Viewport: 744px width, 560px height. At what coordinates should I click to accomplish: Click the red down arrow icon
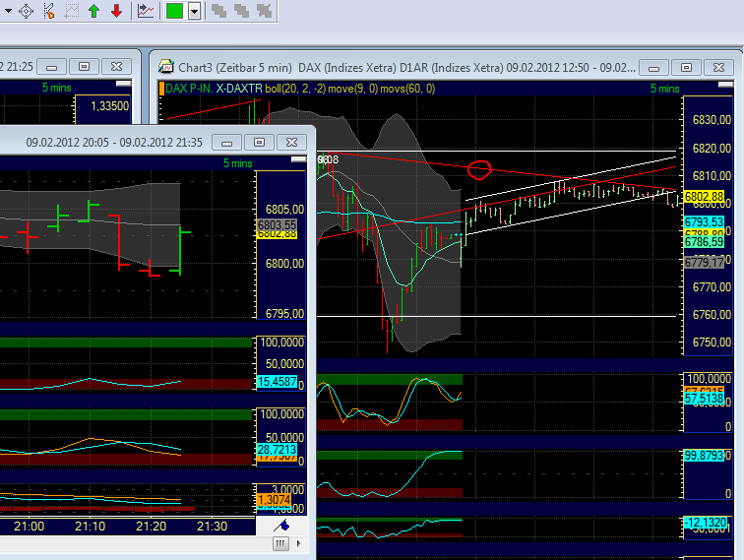116,11
